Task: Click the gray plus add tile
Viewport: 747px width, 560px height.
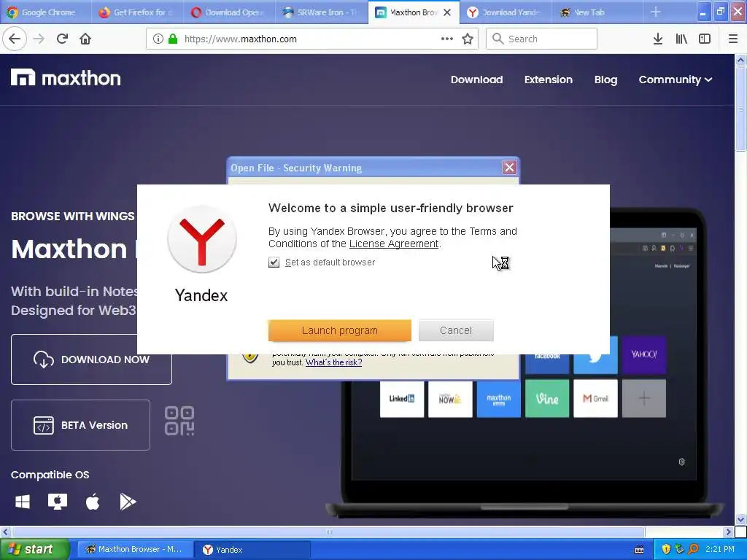Action: point(643,399)
